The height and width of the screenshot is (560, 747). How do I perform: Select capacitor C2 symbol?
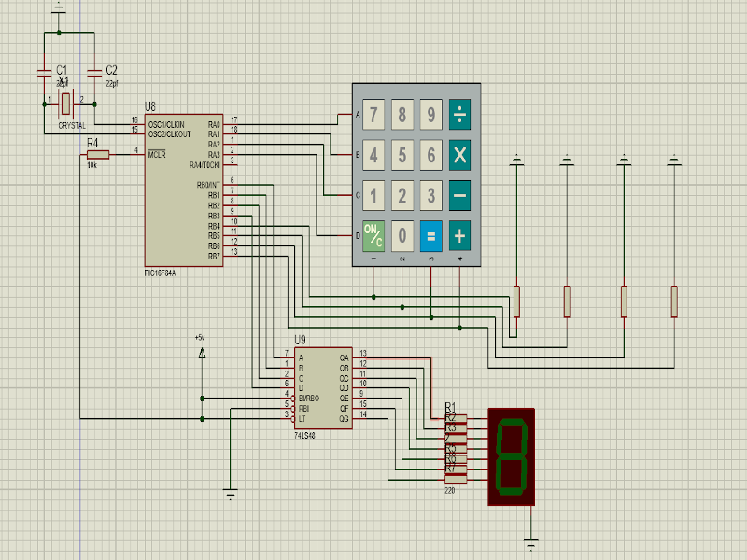(x=94, y=73)
